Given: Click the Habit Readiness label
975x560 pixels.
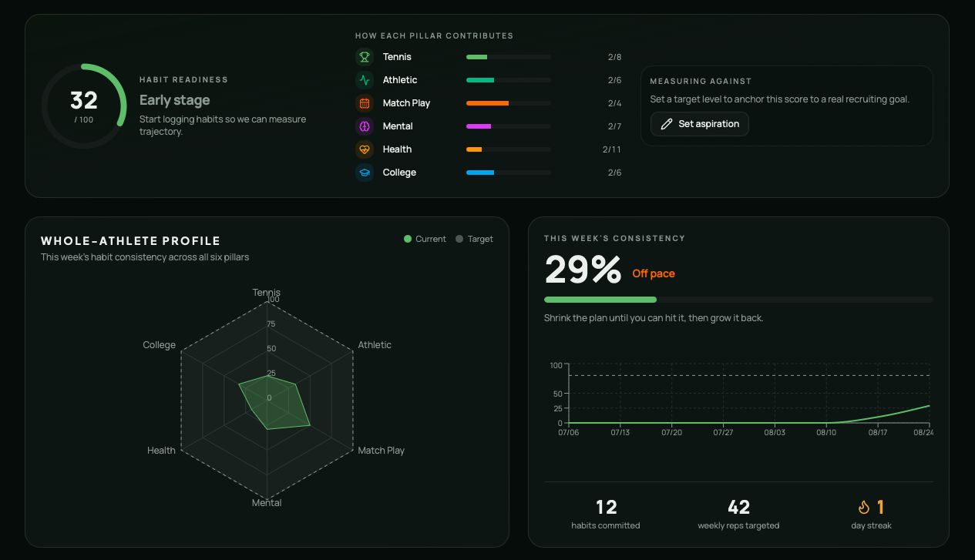Looking at the screenshot, I should pyautogui.click(x=183, y=80).
